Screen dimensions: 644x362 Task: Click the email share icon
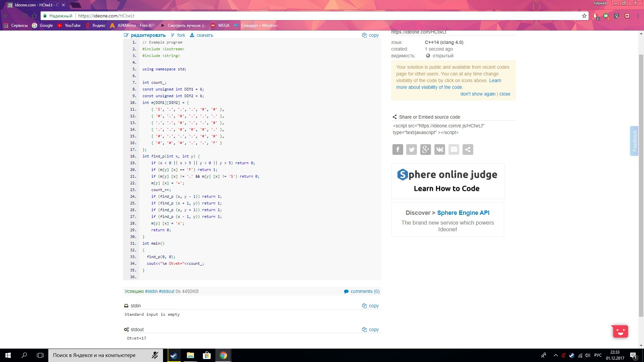click(454, 149)
